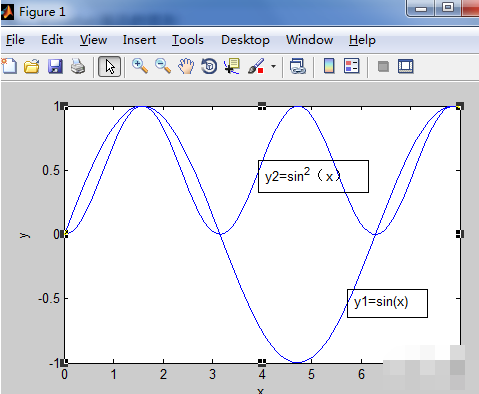This screenshot has width=479, height=394.
Task: Click the Link Plot icon
Action: [x=298, y=66]
